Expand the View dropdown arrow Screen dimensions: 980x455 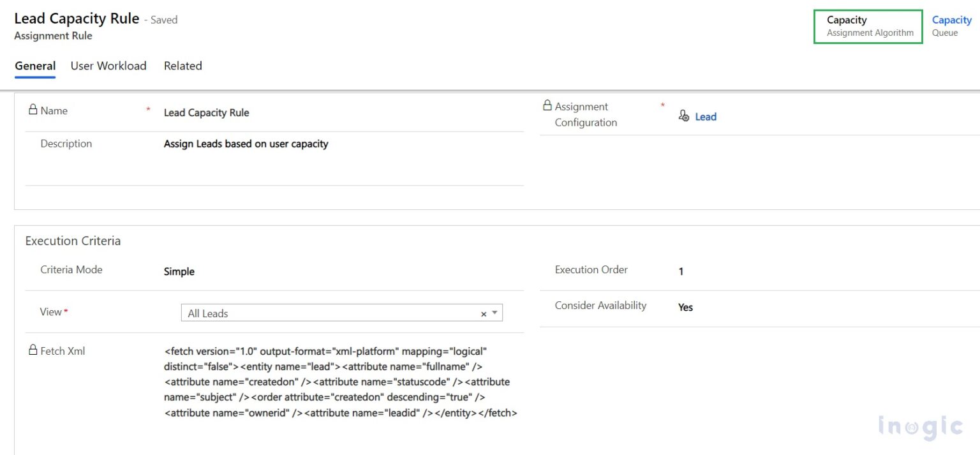click(495, 313)
